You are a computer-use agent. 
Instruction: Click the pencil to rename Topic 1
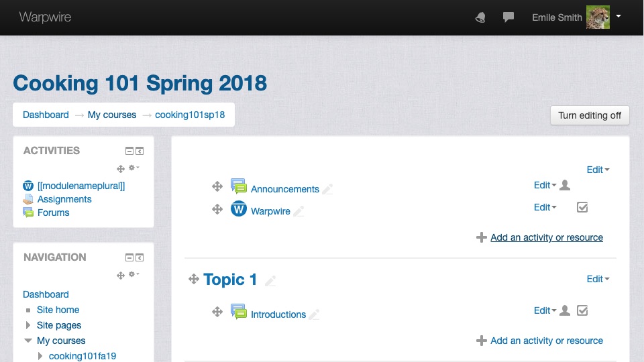[270, 281]
